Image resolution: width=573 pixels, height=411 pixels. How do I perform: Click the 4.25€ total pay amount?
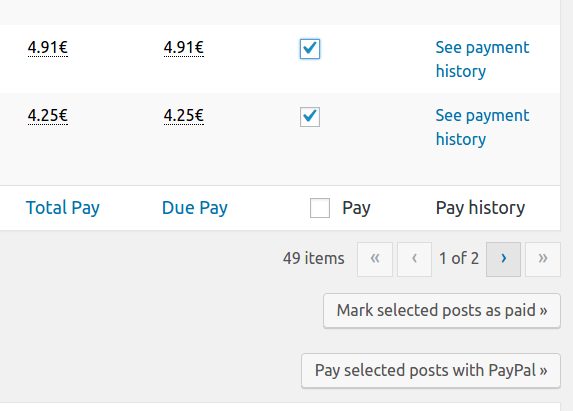[48, 115]
